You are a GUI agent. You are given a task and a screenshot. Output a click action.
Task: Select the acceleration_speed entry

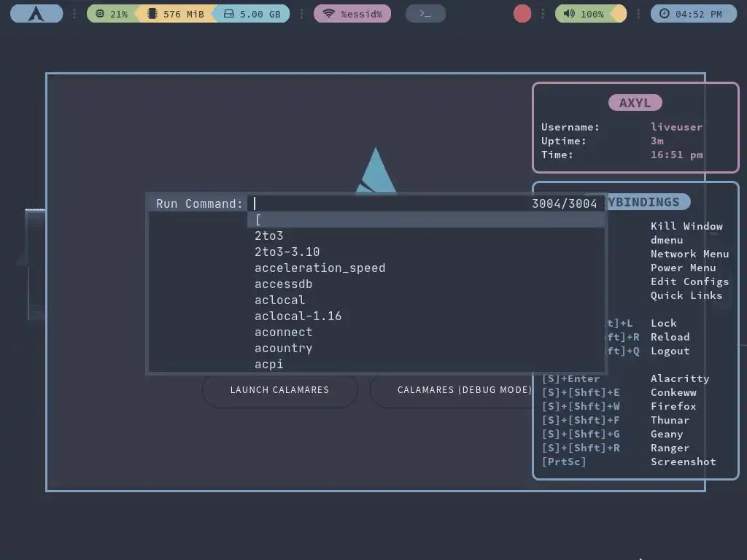coord(426,268)
